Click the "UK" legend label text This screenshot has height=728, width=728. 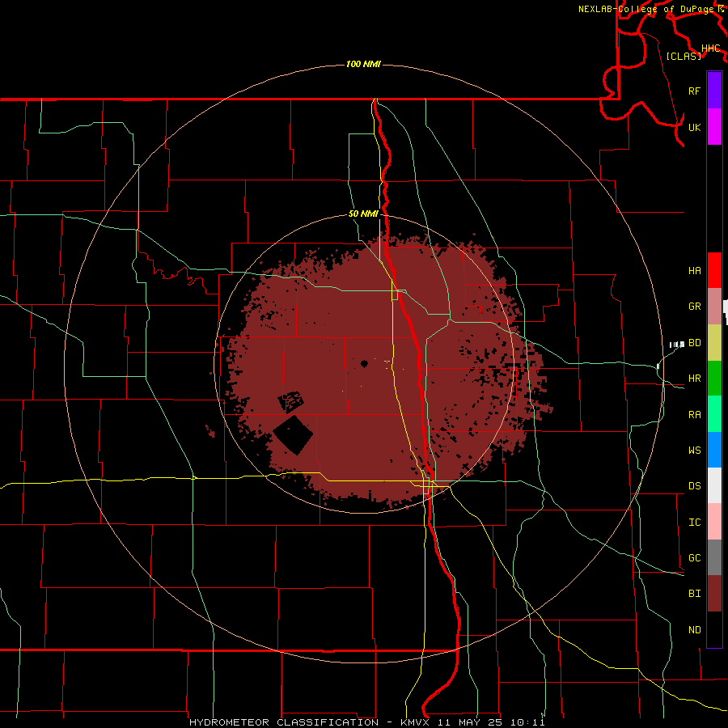click(x=694, y=128)
